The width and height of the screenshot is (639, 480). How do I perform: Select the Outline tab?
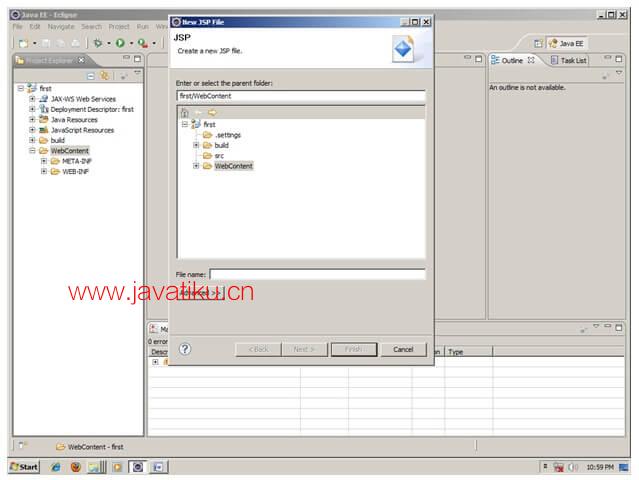[512, 60]
